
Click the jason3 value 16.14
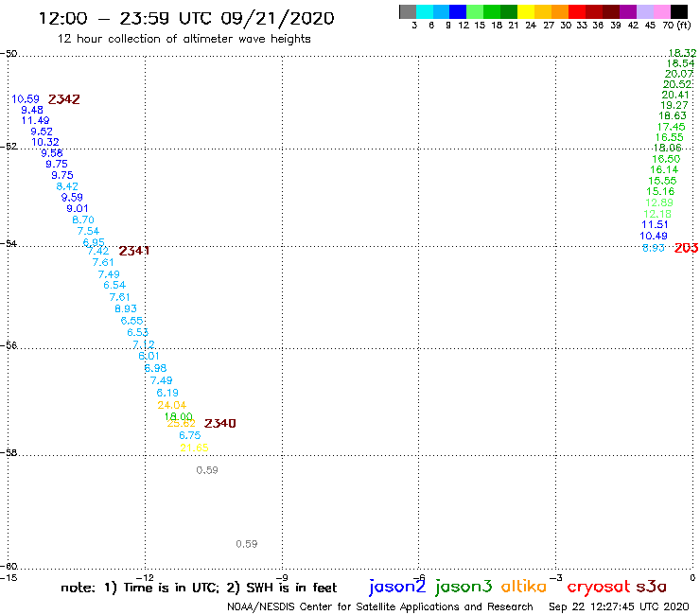pos(664,169)
